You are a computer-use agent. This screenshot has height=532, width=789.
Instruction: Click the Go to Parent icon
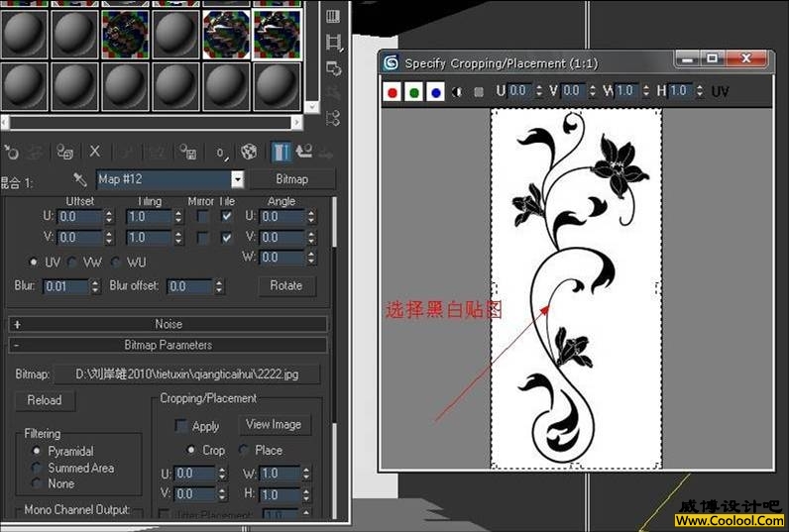click(304, 152)
